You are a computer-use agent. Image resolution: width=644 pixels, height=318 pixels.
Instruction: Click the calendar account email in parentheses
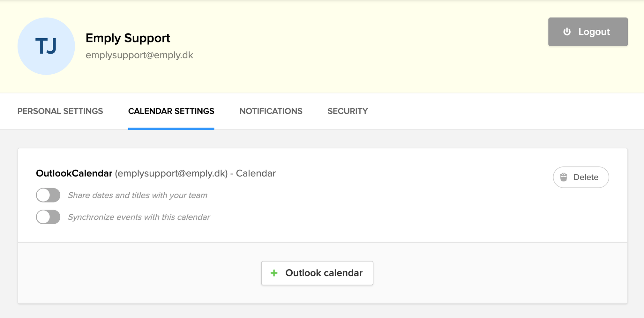coord(171,173)
